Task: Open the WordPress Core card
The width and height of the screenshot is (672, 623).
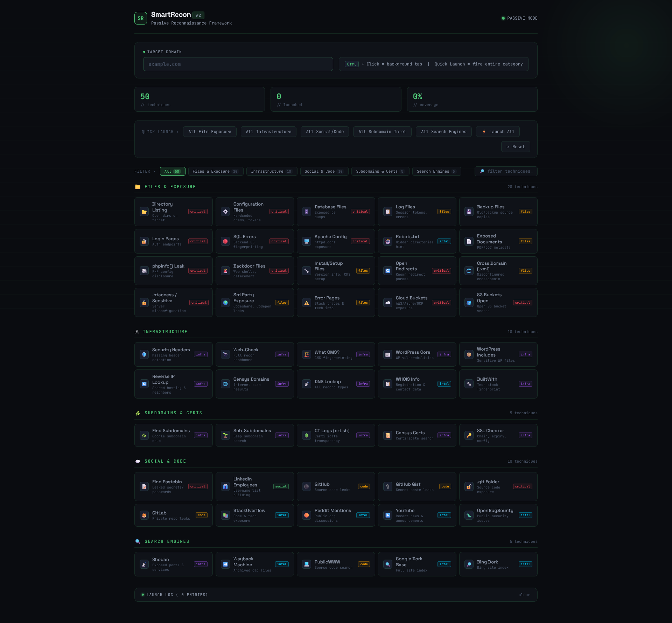Action: [x=417, y=354]
